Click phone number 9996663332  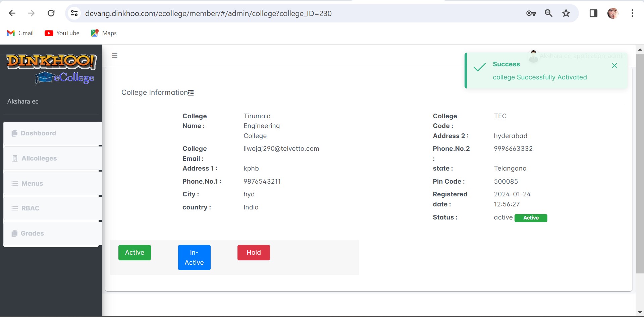tap(513, 149)
